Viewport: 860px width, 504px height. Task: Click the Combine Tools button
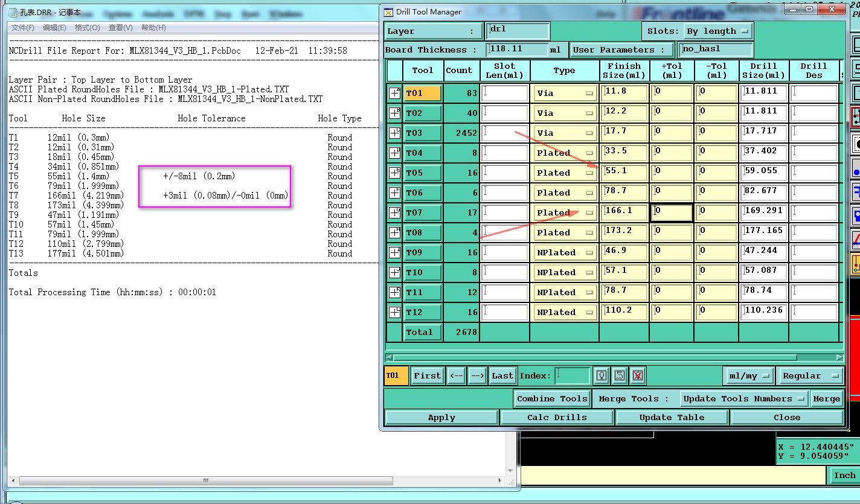pos(552,399)
